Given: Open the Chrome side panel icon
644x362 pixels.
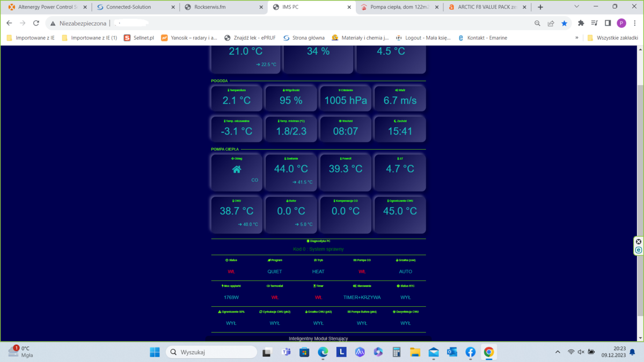Looking at the screenshot, I should click(608, 23).
